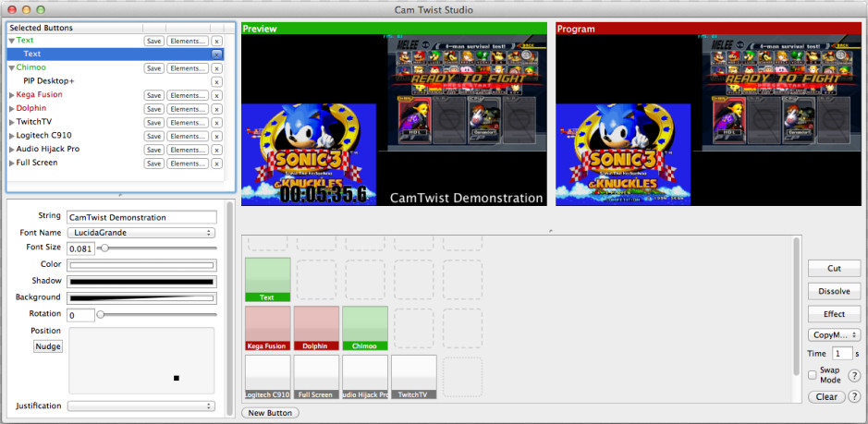Remove the Logitech C910 row
The image size is (868, 424).
[x=217, y=136]
